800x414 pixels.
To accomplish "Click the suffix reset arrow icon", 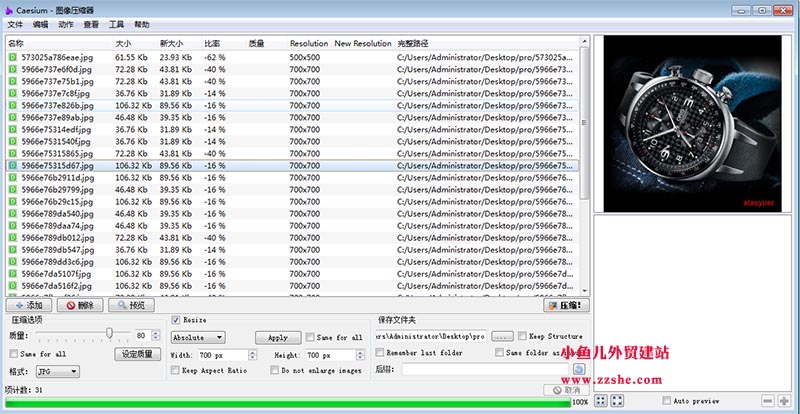I will coord(578,370).
